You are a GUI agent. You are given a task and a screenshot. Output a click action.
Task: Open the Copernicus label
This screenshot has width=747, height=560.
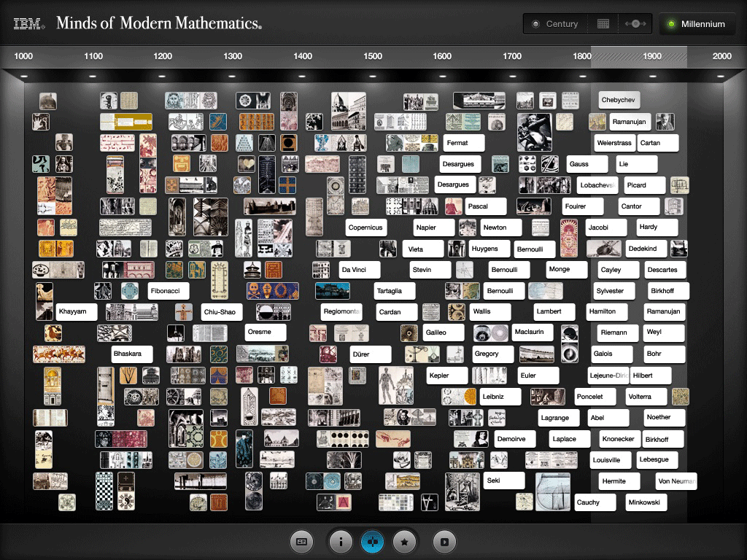pyautogui.click(x=365, y=227)
